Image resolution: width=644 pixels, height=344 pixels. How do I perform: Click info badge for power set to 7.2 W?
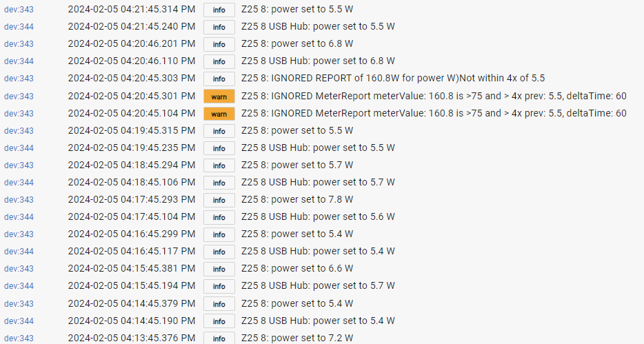coord(219,338)
